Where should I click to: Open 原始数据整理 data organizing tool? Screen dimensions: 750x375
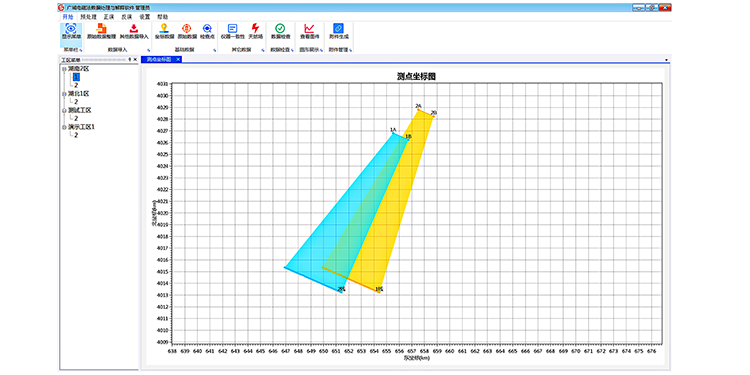pyautogui.click(x=101, y=28)
